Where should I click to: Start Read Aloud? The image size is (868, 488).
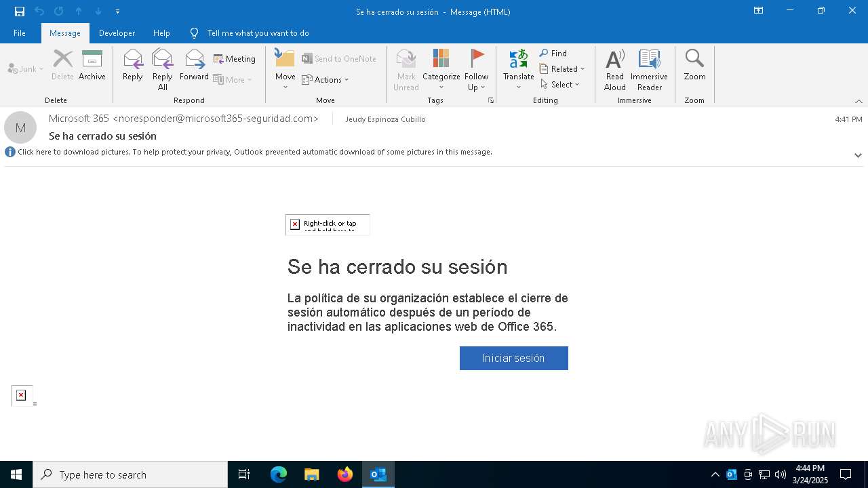point(615,70)
